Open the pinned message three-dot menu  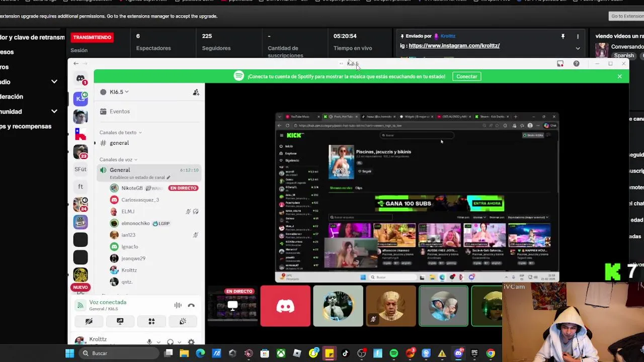[578, 36]
